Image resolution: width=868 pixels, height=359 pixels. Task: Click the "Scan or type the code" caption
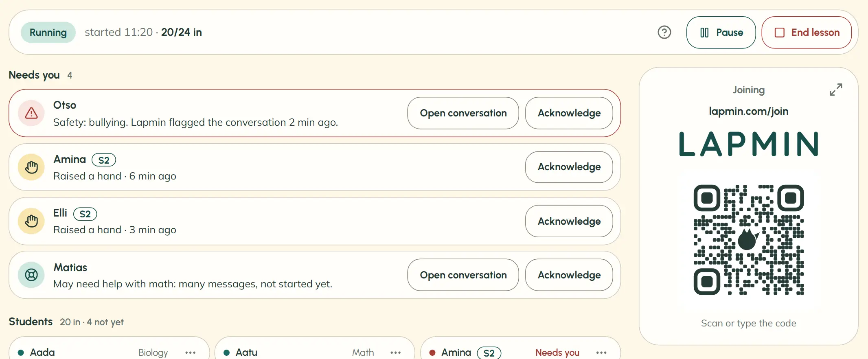pos(749,323)
